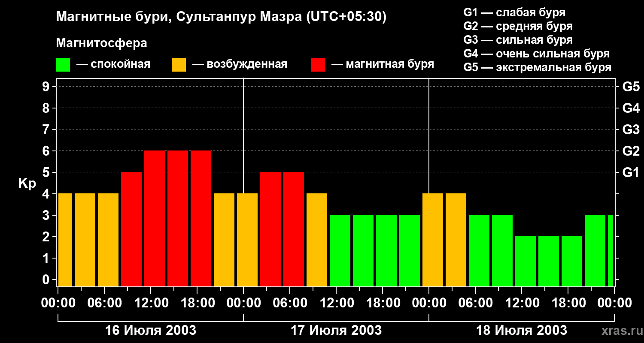Click the '18:00' time label under 16 July
This screenshot has height=343, width=644.
[197, 303]
